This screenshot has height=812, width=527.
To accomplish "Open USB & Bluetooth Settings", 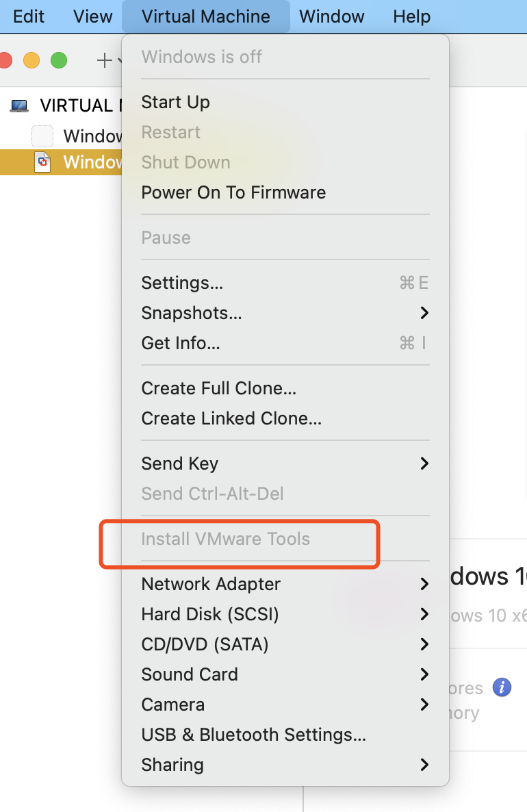I will pyautogui.click(x=253, y=735).
